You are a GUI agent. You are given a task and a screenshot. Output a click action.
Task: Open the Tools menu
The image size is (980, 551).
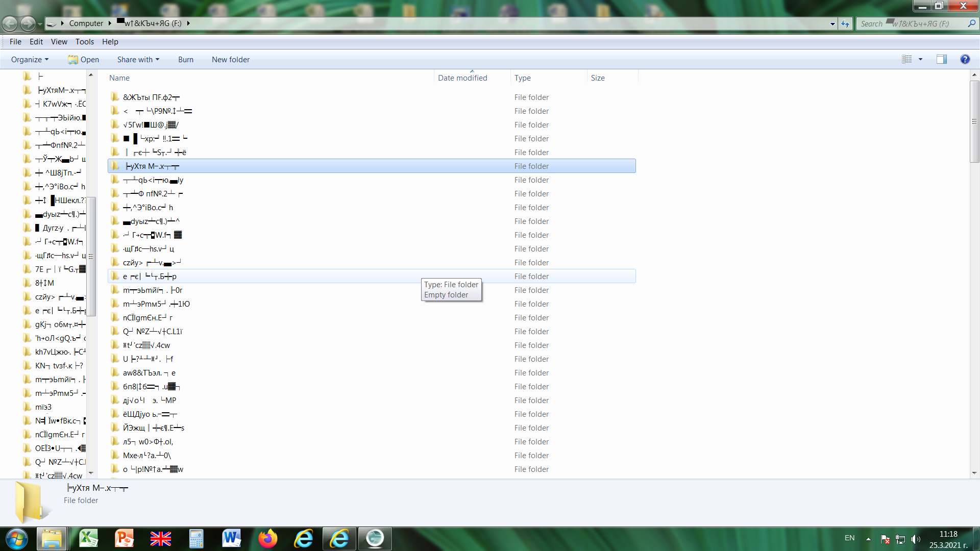84,41
